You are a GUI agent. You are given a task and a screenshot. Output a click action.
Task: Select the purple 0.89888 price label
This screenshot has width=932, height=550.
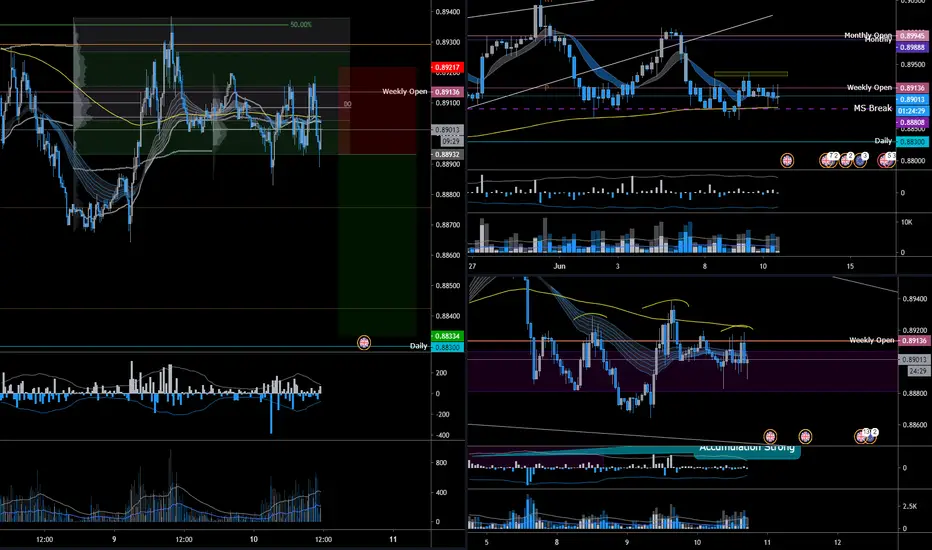911,47
